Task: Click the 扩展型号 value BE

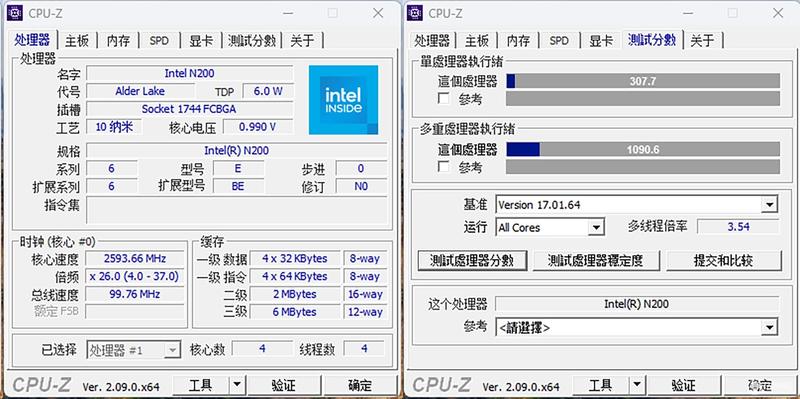Action: (x=238, y=186)
